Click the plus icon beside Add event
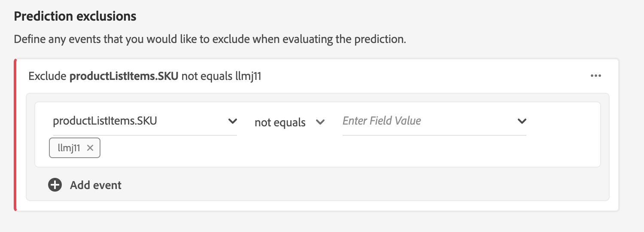The width and height of the screenshot is (644, 232). 55,185
